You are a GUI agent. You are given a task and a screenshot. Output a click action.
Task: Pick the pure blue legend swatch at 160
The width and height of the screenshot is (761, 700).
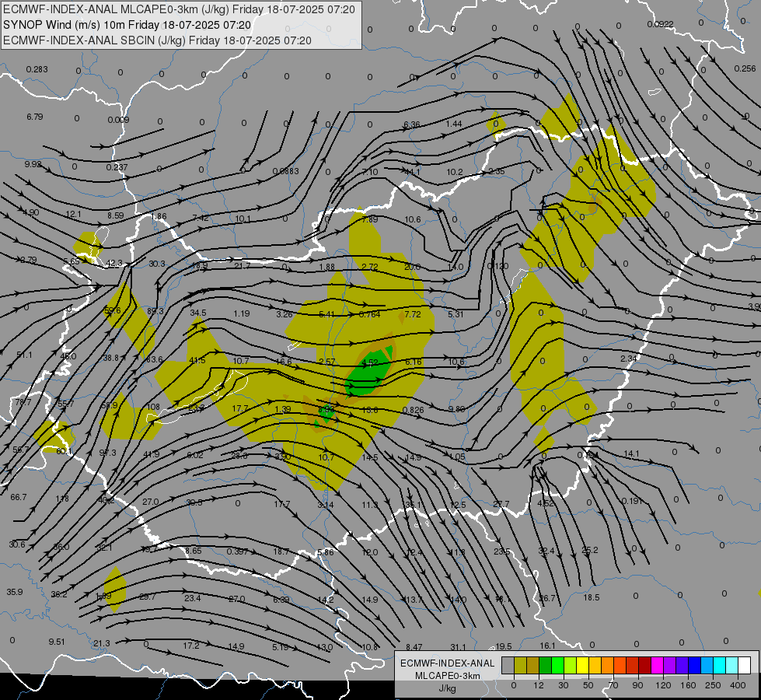(695, 665)
